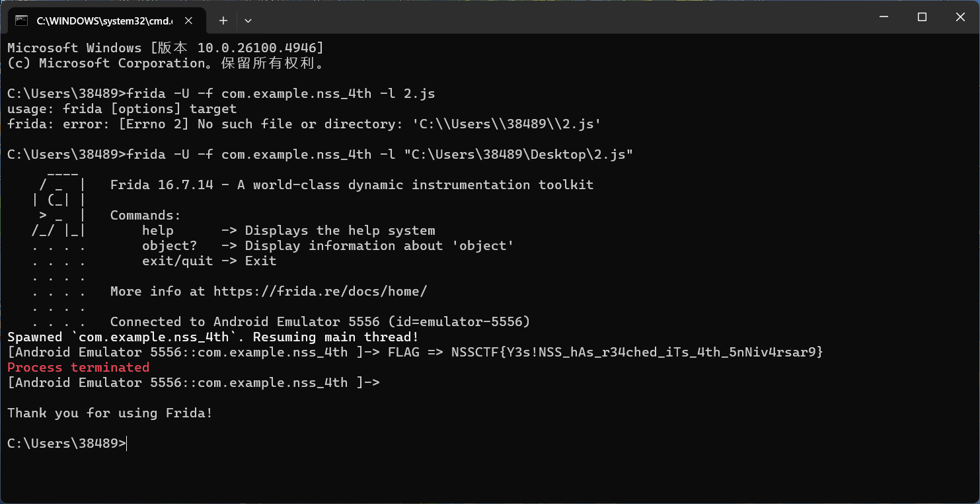Click the Errno 2 error message line

click(x=304, y=124)
